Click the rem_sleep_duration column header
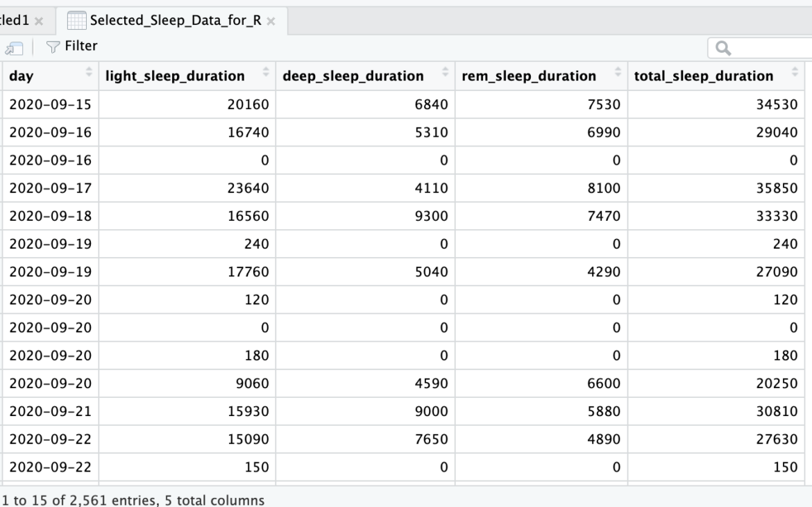Screen dimensions: 812x507 tap(541, 76)
